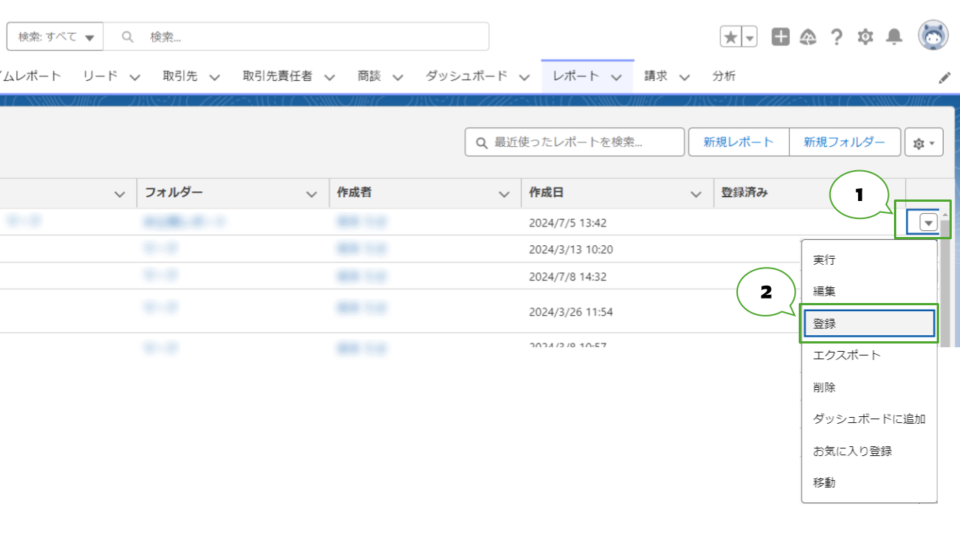Click the help question mark icon

pos(836,37)
